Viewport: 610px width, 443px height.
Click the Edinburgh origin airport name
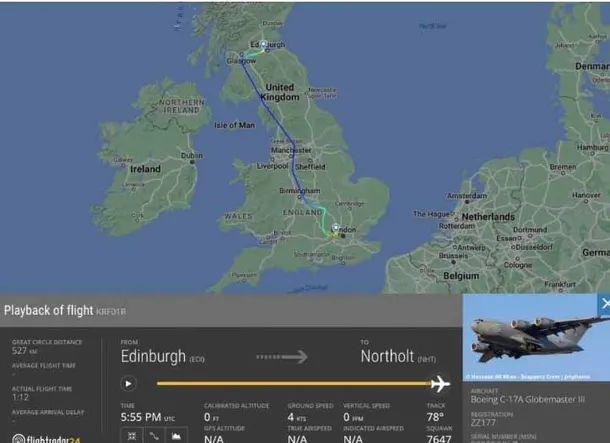[x=153, y=356]
